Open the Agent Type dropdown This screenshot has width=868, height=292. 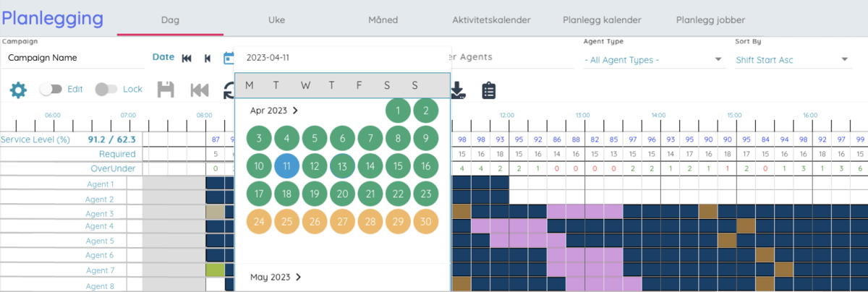[653, 60]
